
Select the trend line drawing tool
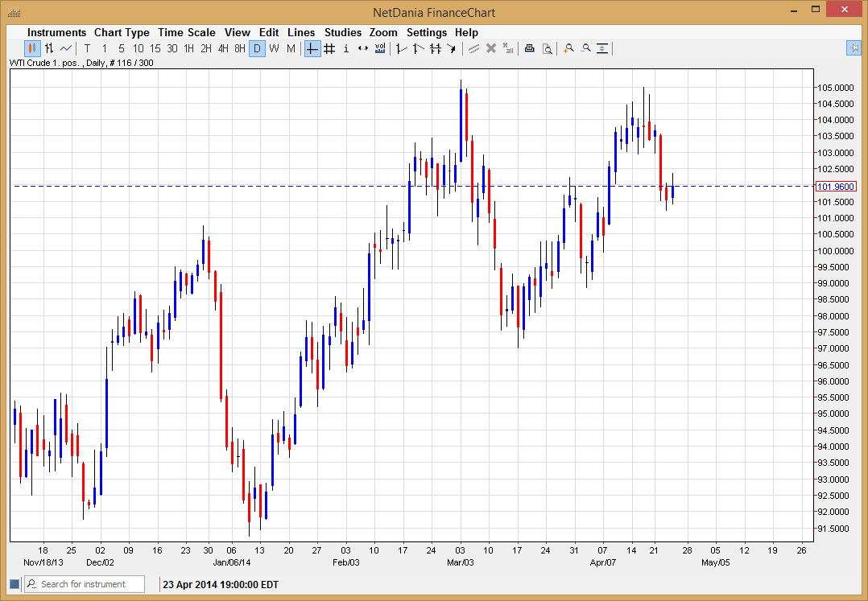click(400, 48)
